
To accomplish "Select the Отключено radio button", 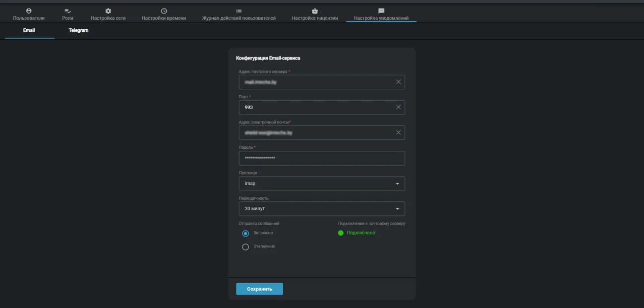I will [245, 247].
